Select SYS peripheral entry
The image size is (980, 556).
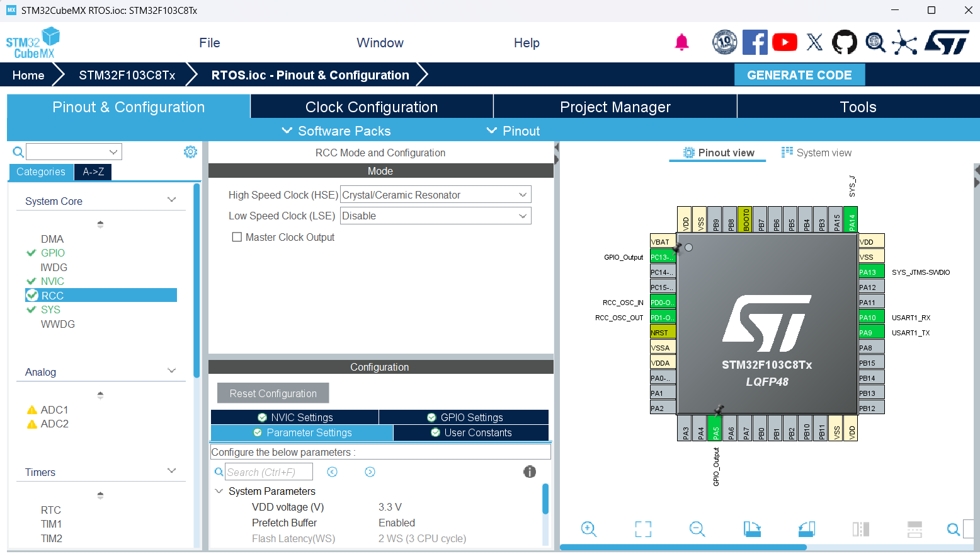coord(50,310)
